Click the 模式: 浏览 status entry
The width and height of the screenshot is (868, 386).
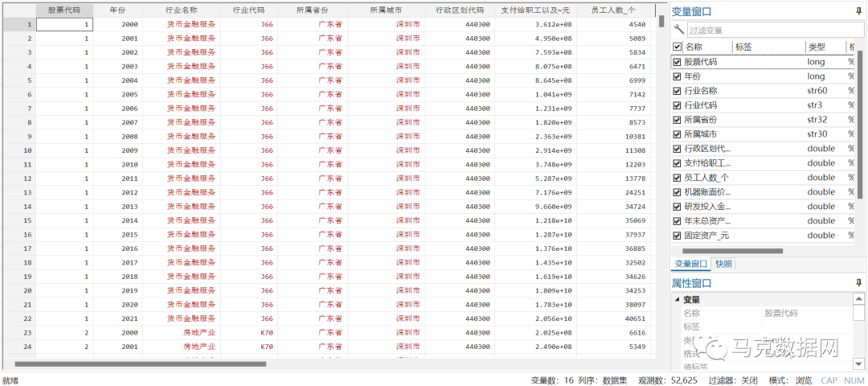click(x=791, y=380)
